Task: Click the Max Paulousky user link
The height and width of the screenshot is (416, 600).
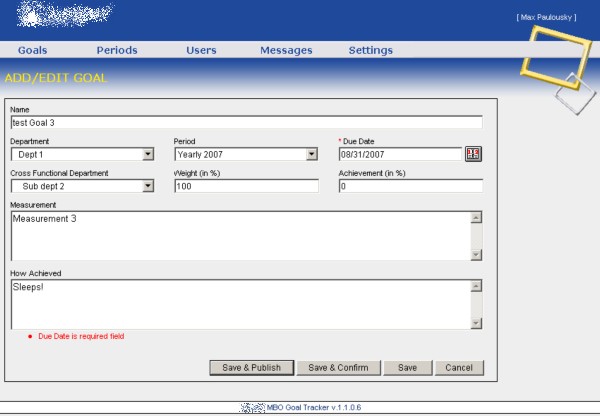Action: 546,17
